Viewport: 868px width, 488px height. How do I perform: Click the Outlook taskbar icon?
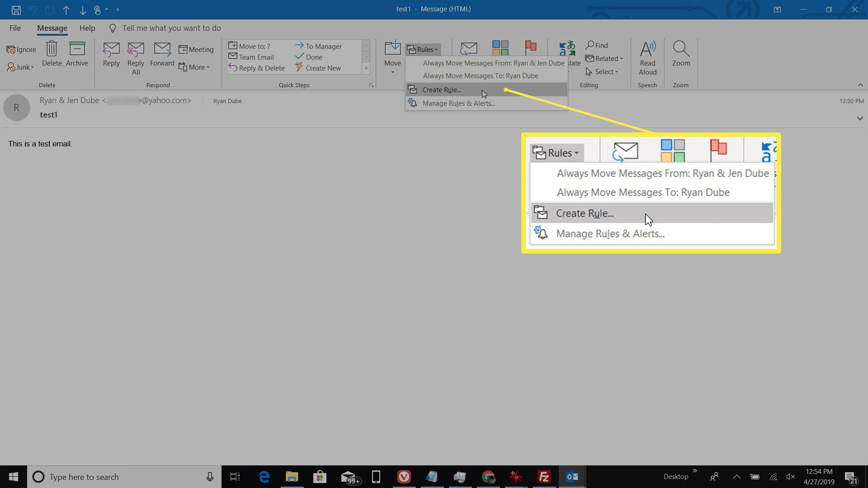click(x=572, y=477)
